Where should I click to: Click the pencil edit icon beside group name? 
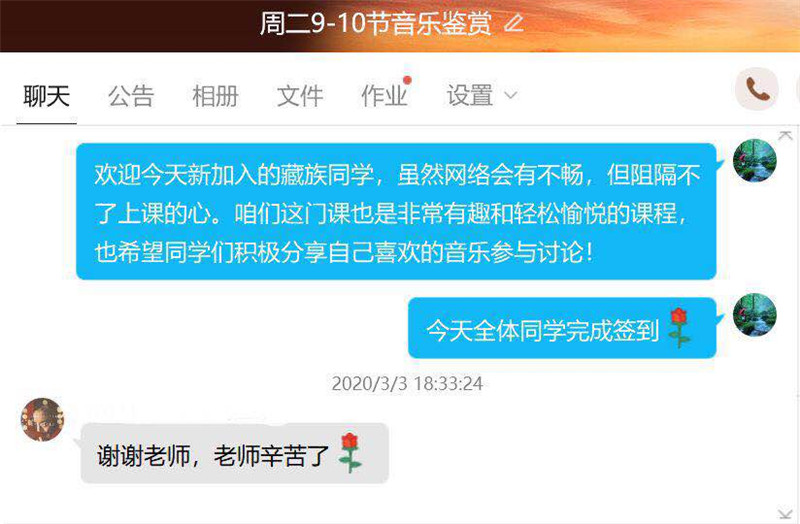(514, 23)
